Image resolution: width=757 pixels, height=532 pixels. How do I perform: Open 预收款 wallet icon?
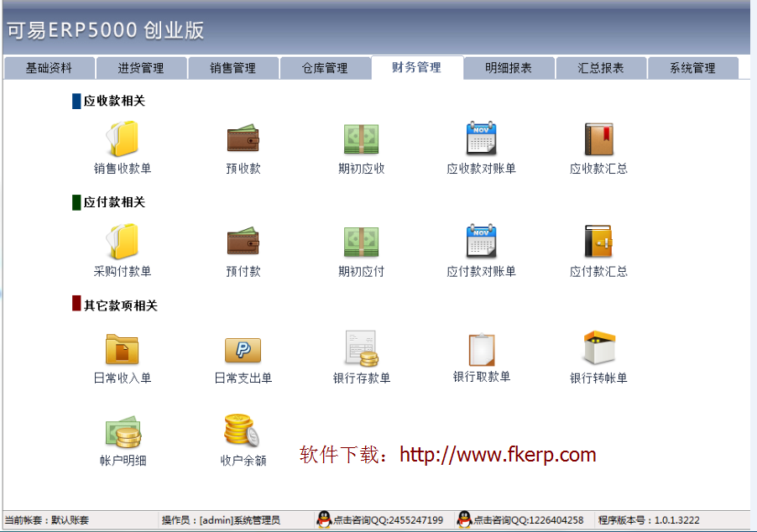click(243, 138)
